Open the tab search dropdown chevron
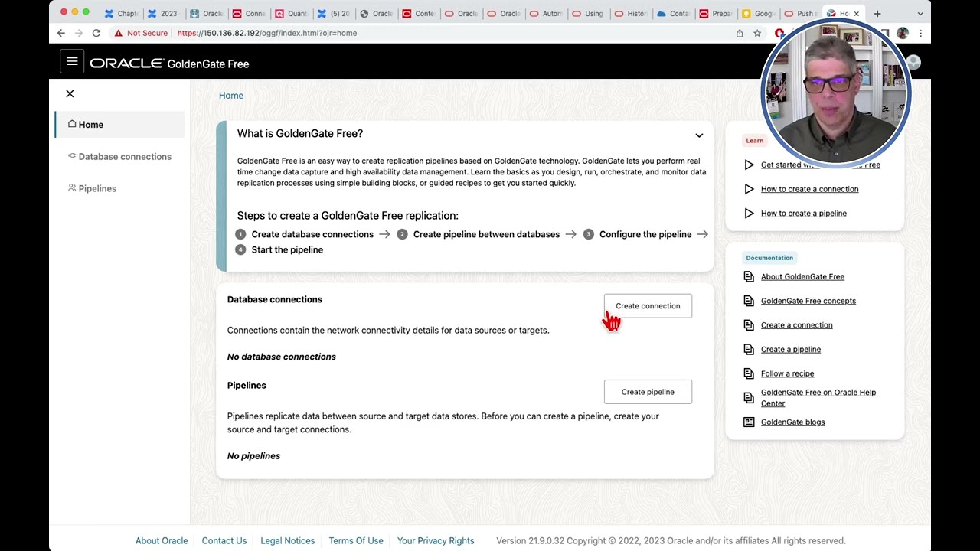 click(920, 13)
